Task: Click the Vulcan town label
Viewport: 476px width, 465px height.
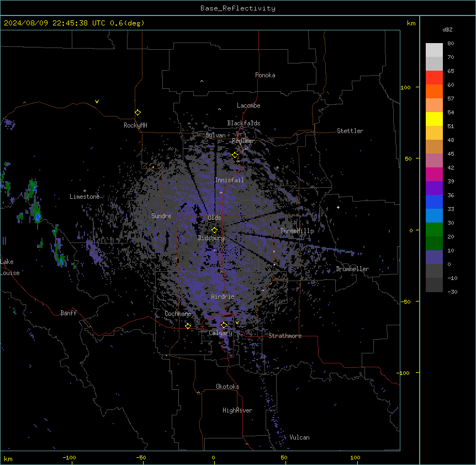Action: (x=299, y=437)
